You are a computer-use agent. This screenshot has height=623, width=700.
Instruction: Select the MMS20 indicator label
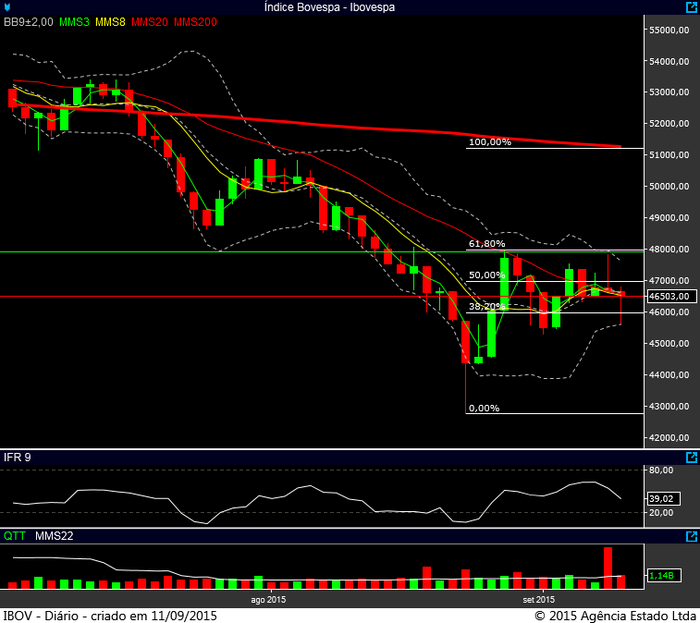[150, 22]
